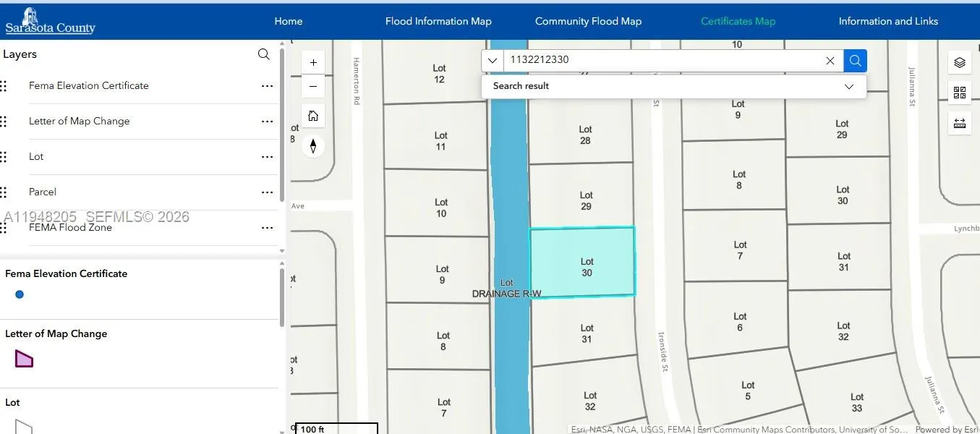Image resolution: width=980 pixels, height=434 pixels.
Task: Open Community Flood Map tab
Action: pyautogui.click(x=588, y=21)
